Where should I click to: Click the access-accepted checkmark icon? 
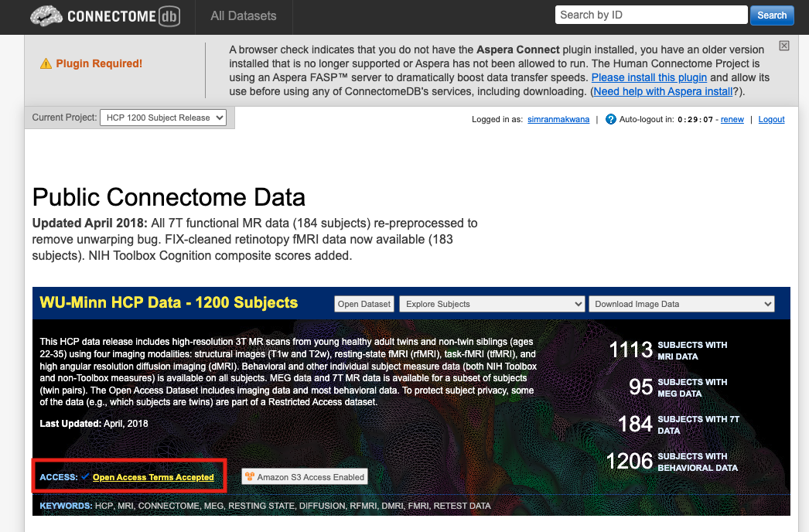pyautogui.click(x=85, y=476)
